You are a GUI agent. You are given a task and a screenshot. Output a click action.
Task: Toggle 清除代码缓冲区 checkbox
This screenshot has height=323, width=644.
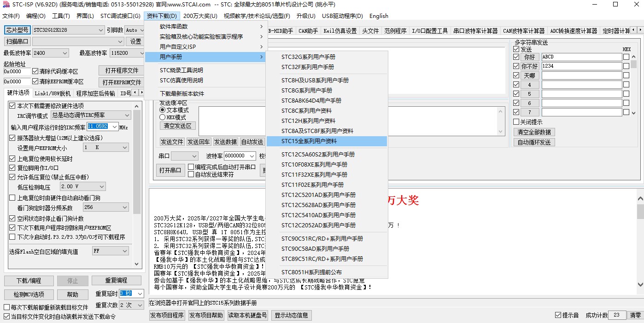click(x=35, y=71)
